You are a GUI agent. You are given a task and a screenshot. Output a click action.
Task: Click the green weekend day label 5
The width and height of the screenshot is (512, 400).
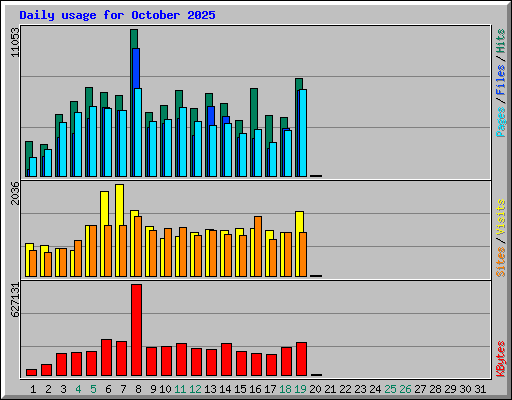click(93, 389)
